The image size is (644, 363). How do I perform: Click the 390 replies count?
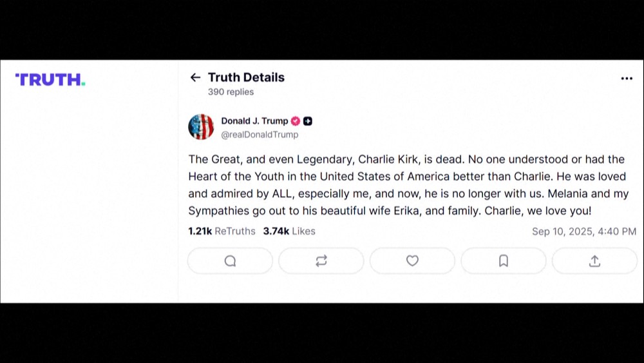tap(231, 92)
